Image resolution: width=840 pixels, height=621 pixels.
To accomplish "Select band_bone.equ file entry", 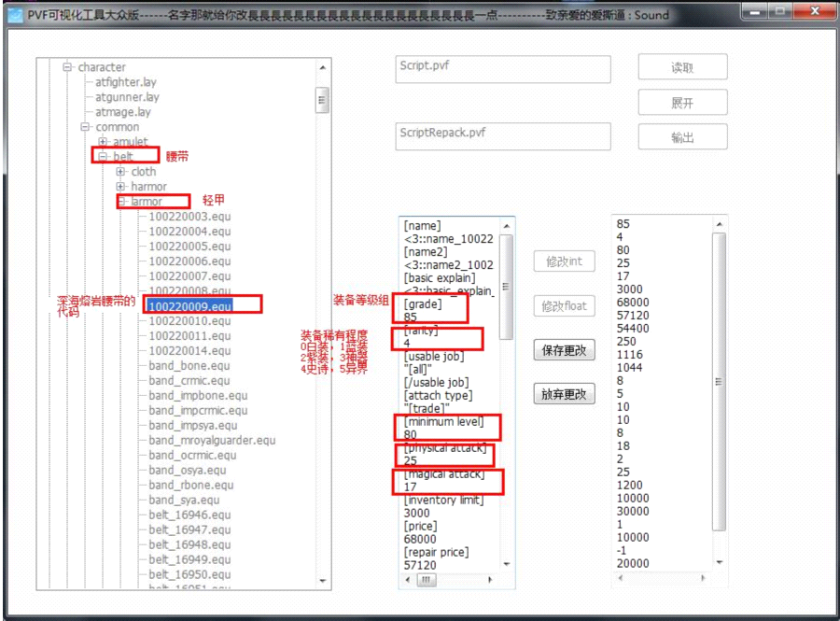I will coord(189,366).
